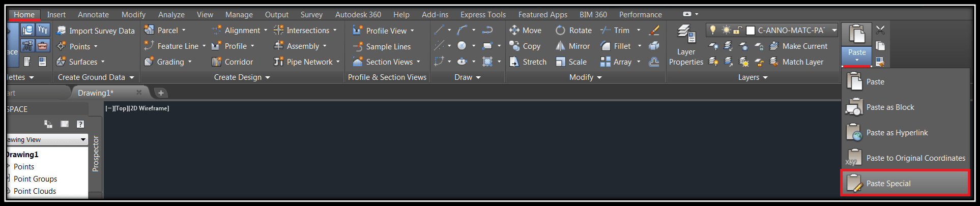Choose Paste as Block

(x=905, y=107)
